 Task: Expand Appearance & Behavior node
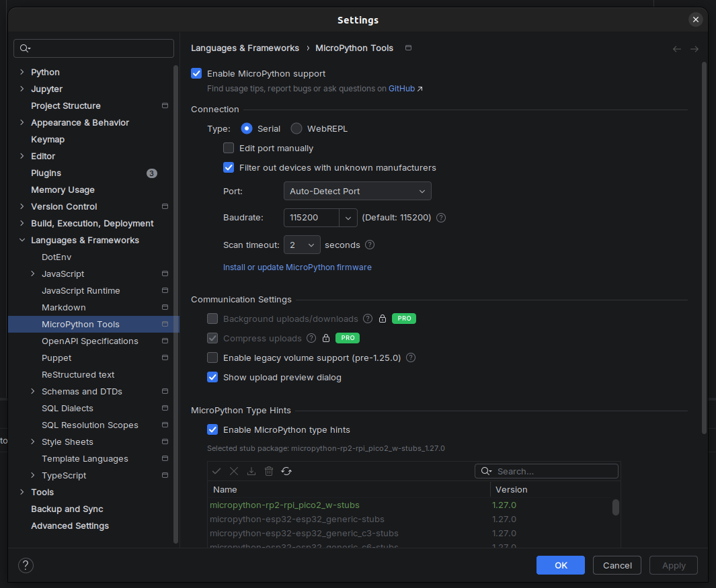(x=22, y=122)
